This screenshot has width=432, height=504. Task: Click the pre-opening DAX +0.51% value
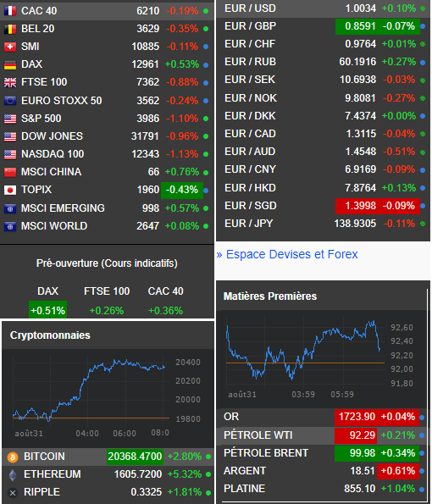point(47,310)
